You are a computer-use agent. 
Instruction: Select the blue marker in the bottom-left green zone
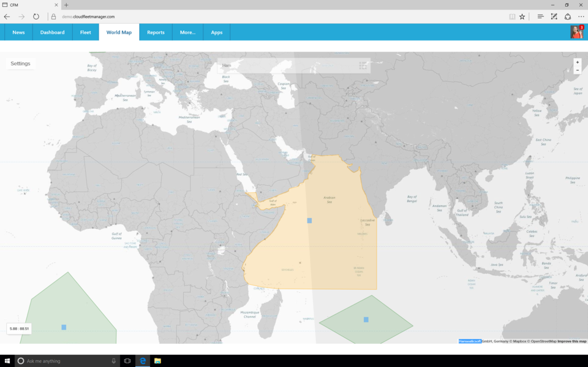[64, 327]
